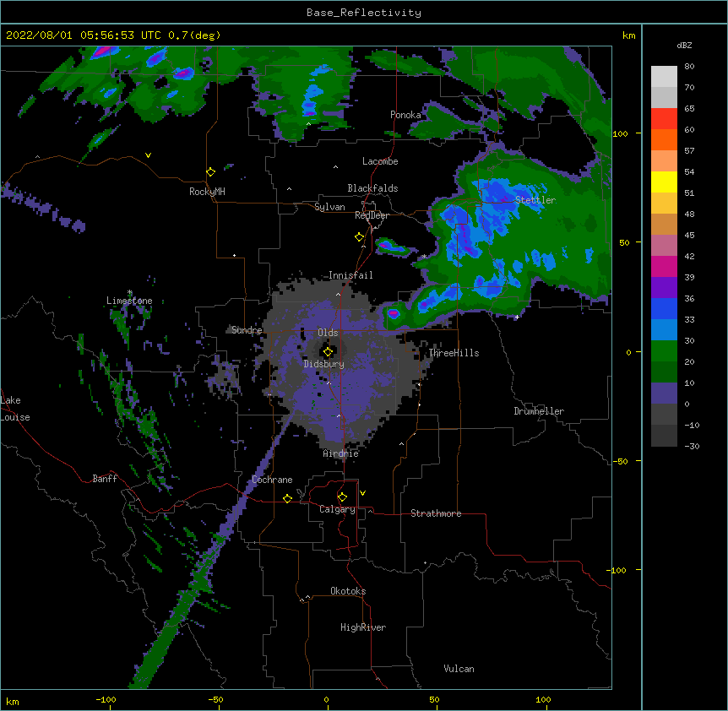Select the purple 39–36 dBZ legend swatch
Screen dimensions: 728x711
tap(664, 288)
